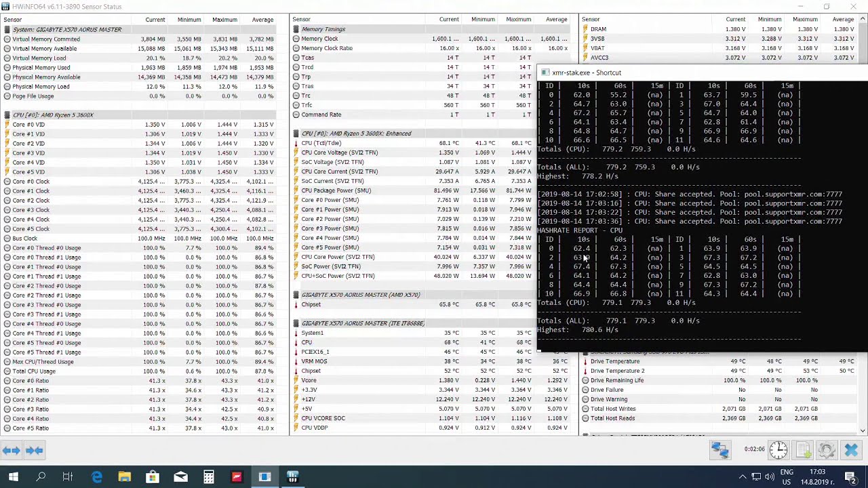Click the expand columns double-arrow button
The image size is (868, 488).
[x=11, y=450]
